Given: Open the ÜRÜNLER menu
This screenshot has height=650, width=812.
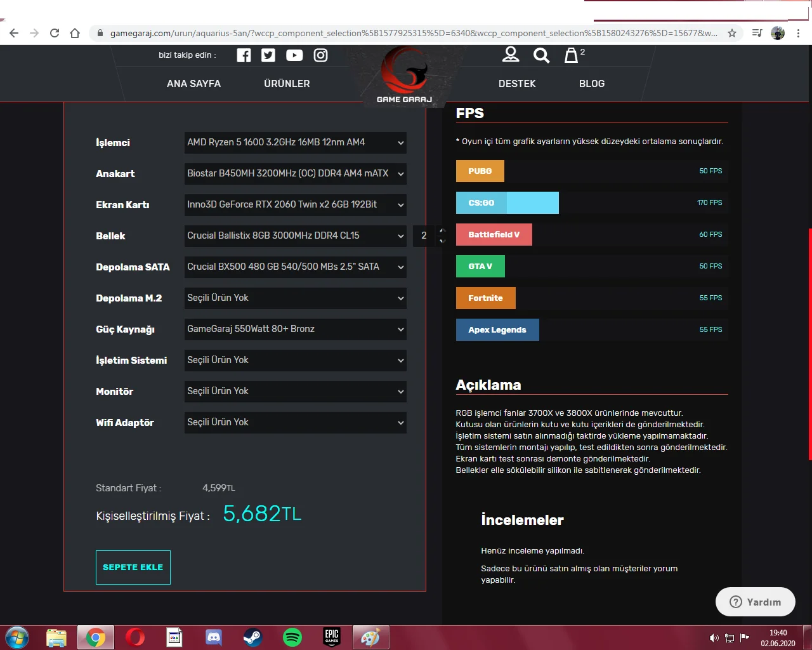Looking at the screenshot, I should click(x=287, y=84).
